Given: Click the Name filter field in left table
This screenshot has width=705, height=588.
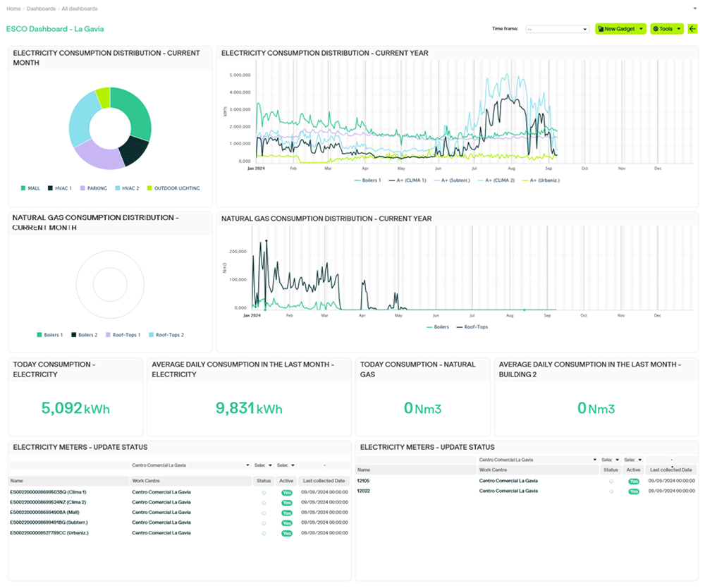Looking at the screenshot, I should pyautogui.click(x=69, y=465).
